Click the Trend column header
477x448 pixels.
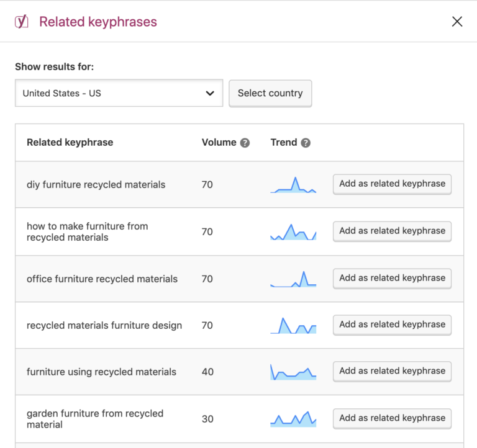(283, 142)
